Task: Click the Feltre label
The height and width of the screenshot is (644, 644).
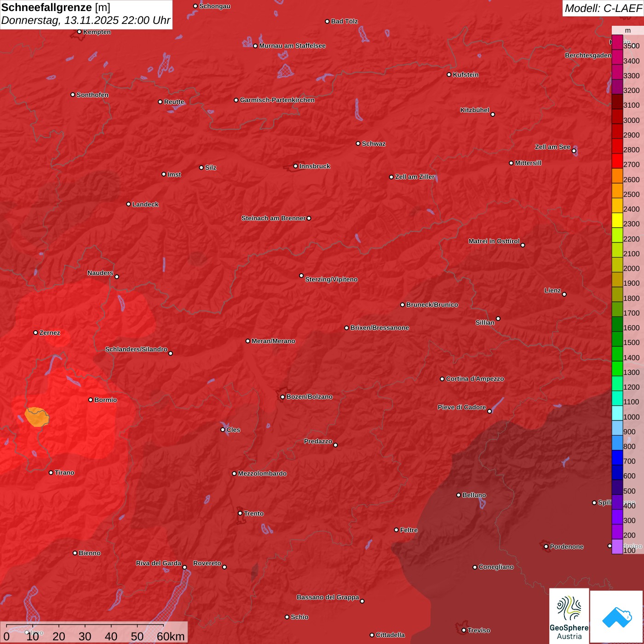Action: [408, 530]
